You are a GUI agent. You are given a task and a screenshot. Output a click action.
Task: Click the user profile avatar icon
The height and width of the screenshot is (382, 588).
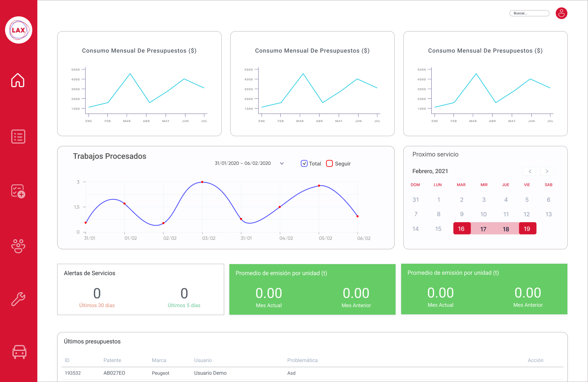(x=561, y=13)
